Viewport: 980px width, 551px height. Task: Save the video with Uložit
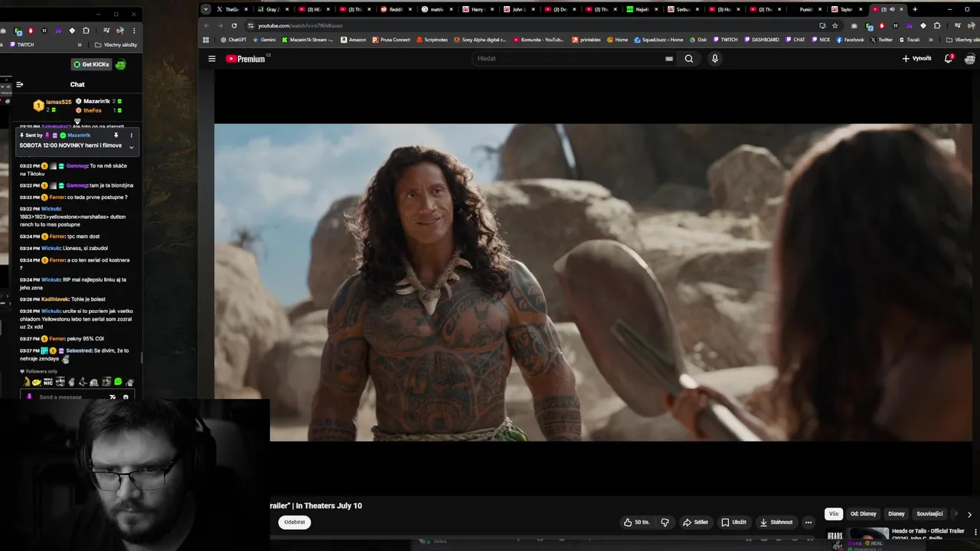tap(733, 522)
